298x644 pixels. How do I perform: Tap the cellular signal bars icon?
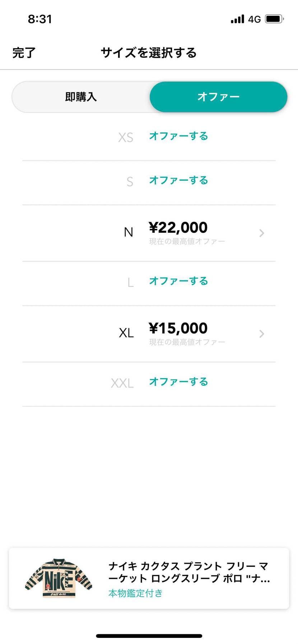(x=237, y=19)
